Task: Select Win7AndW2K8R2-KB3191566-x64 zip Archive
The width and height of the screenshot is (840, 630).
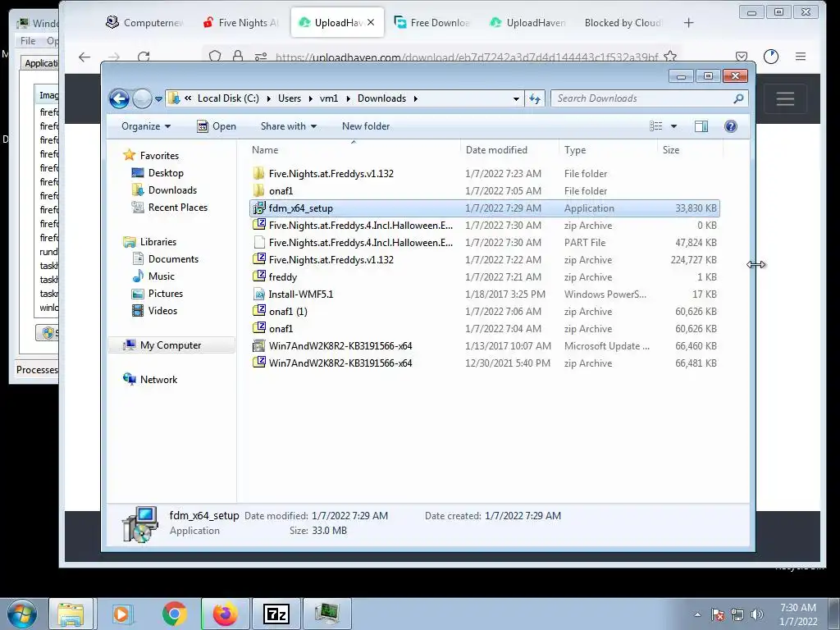Action: (x=484, y=363)
